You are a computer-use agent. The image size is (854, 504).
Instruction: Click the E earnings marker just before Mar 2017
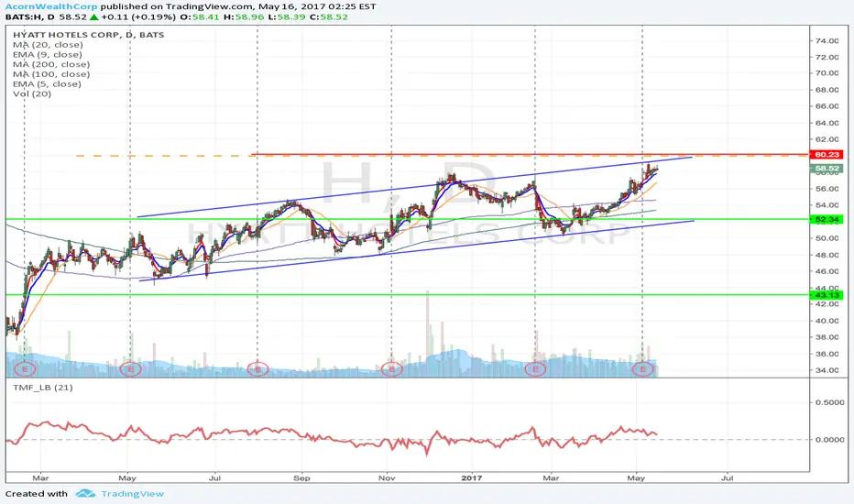tap(535, 369)
